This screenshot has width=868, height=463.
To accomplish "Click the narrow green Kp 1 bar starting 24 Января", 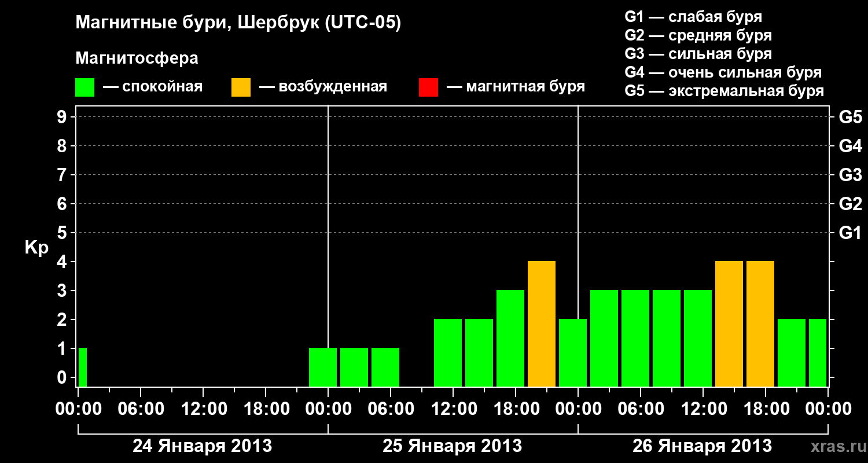I will click(x=83, y=367).
